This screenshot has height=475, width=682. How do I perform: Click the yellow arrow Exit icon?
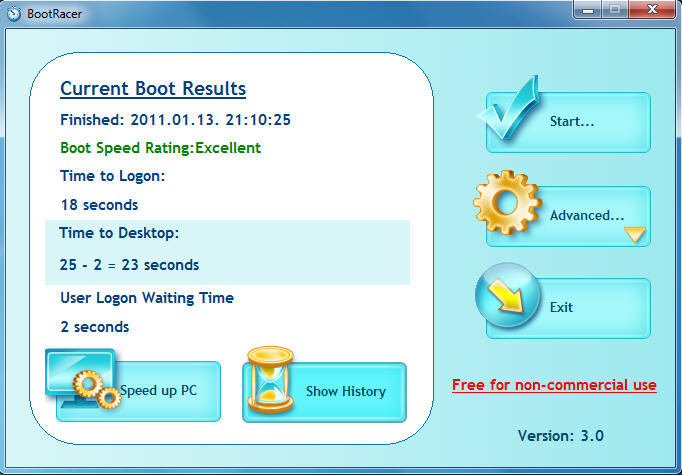(x=508, y=295)
